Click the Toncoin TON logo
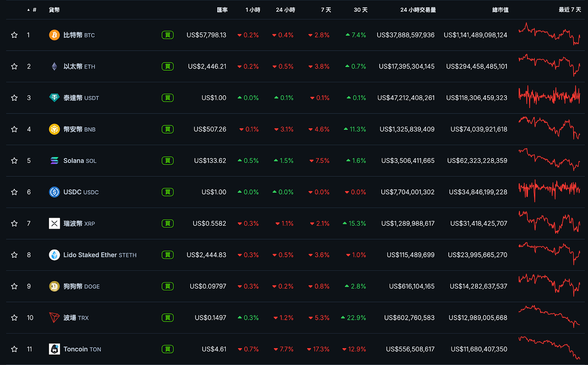 coord(54,349)
